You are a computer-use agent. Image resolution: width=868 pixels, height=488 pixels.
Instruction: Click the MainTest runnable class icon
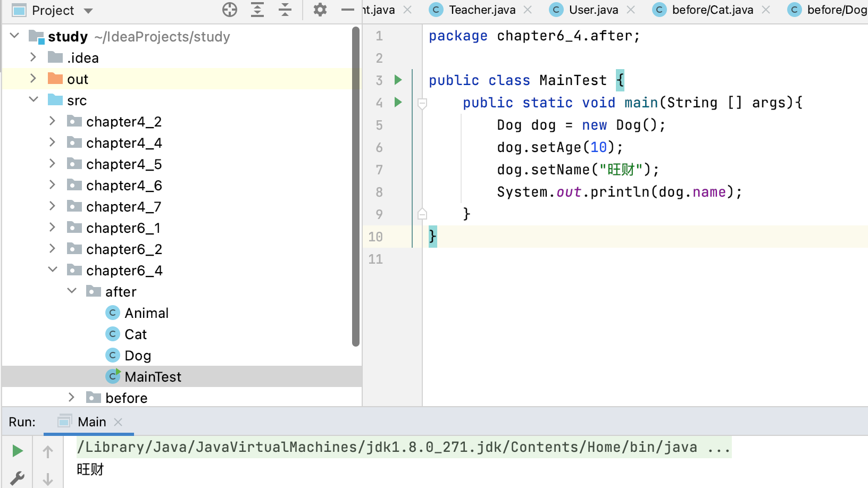pyautogui.click(x=113, y=376)
